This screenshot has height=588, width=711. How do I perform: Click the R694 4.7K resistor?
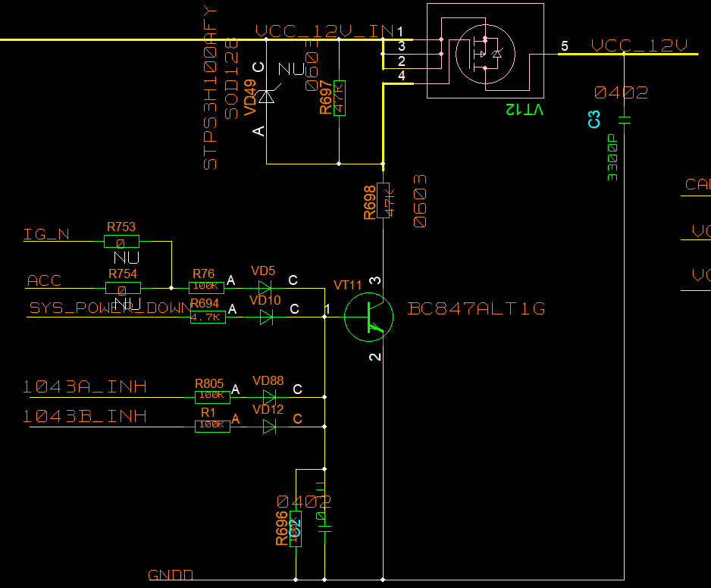coord(207,317)
